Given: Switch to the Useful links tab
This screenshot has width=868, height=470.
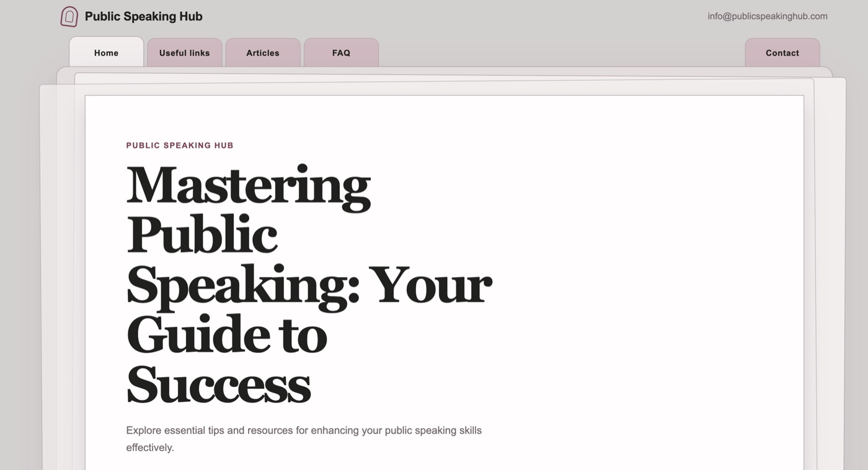Looking at the screenshot, I should (x=185, y=53).
